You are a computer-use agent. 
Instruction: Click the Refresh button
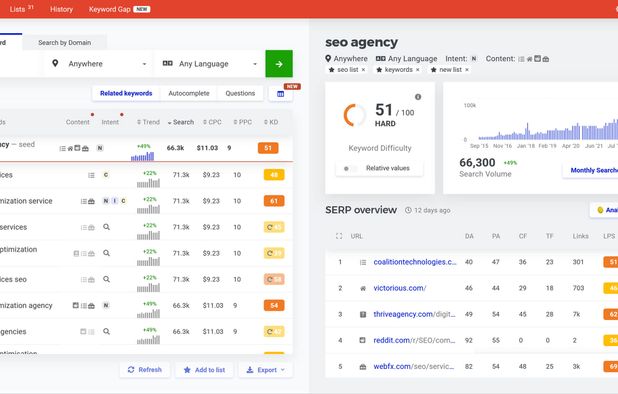(x=145, y=370)
